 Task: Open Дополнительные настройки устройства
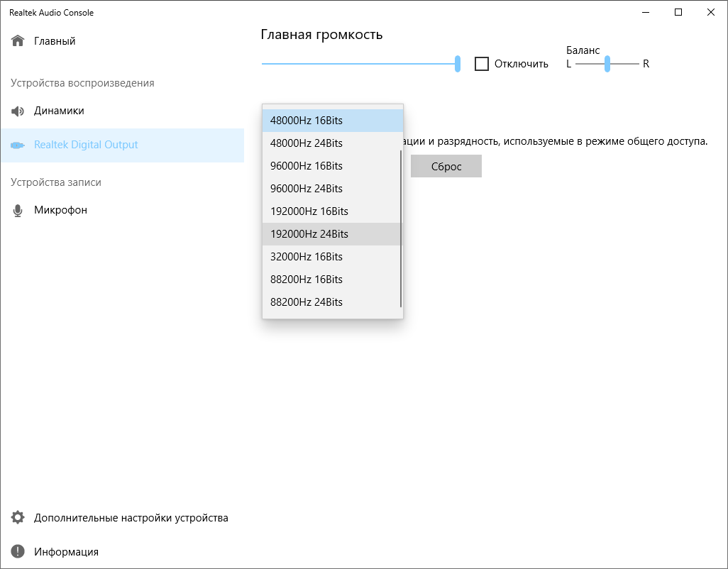coord(131,518)
